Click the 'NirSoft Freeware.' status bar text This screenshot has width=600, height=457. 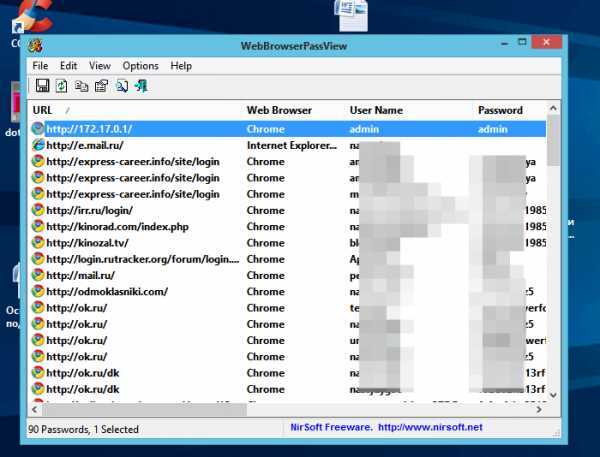(x=331, y=427)
